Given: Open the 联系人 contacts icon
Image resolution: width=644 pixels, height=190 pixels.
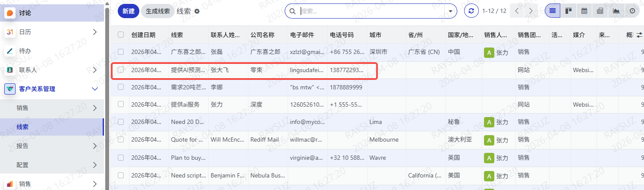Looking at the screenshot, I should 10,70.
